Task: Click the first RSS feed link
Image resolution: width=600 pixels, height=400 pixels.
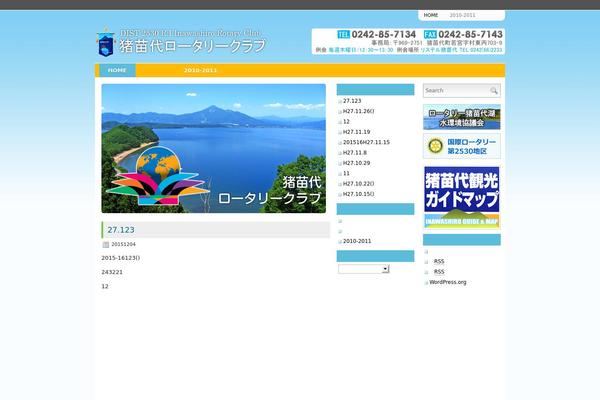Action: pos(439,261)
